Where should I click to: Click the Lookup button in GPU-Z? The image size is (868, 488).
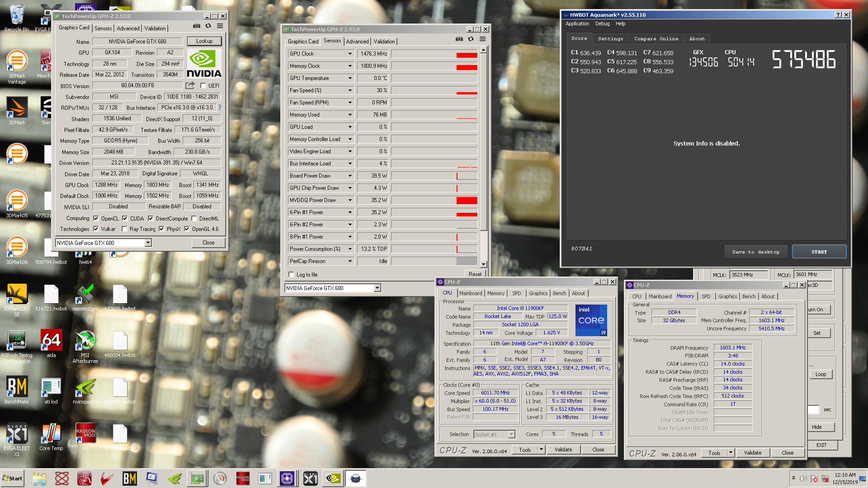(204, 41)
